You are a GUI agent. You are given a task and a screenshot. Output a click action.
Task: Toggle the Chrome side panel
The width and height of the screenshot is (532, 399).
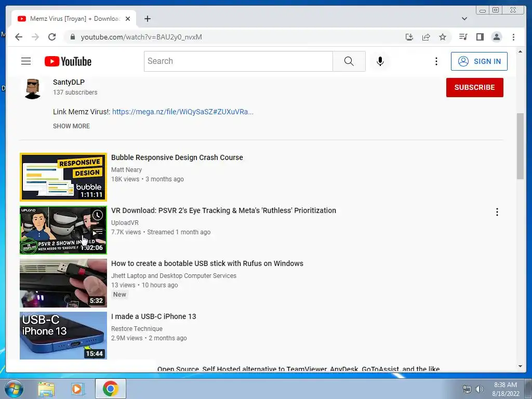(x=480, y=37)
